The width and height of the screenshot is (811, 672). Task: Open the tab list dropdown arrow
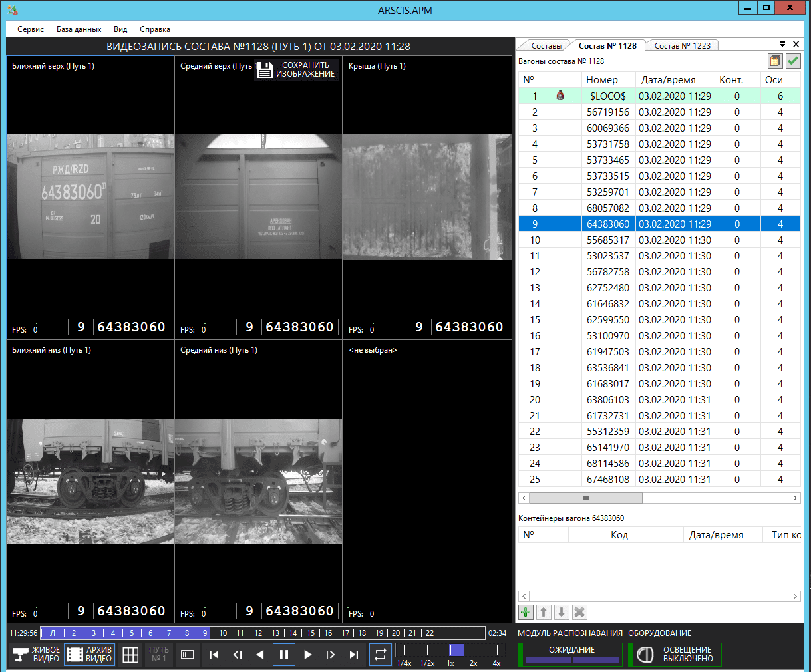782,44
